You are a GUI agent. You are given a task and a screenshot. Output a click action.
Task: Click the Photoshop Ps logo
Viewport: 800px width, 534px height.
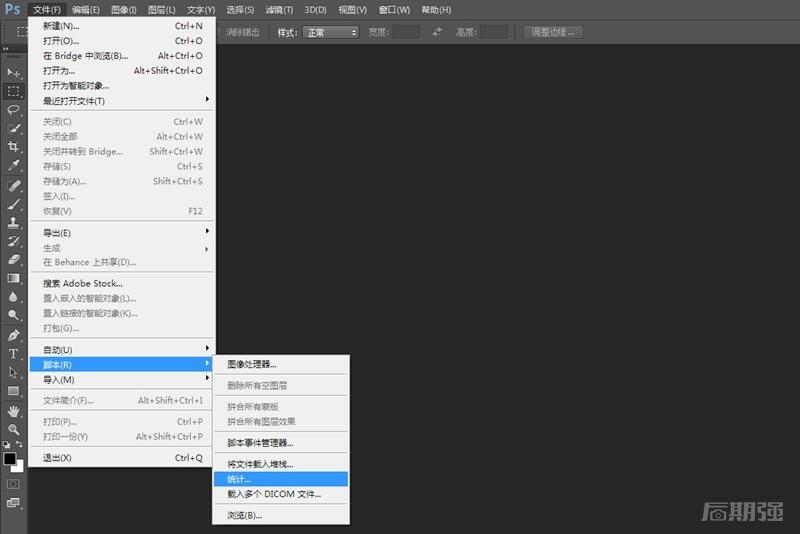point(13,9)
